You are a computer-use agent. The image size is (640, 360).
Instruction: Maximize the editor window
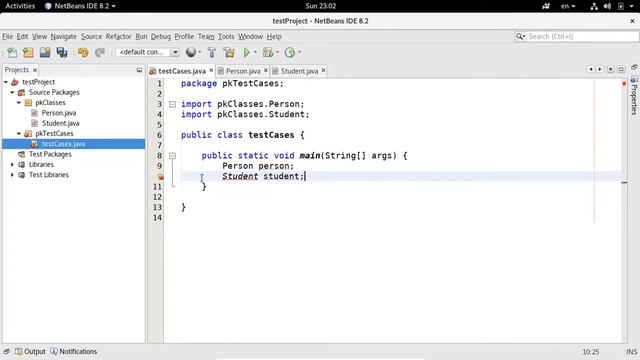[x=621, y=69]
